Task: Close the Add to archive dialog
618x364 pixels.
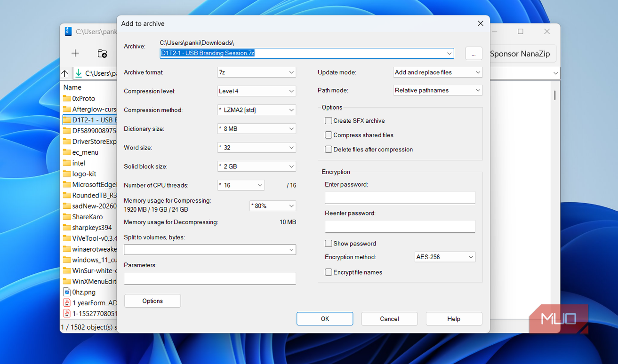Action: 481,24
